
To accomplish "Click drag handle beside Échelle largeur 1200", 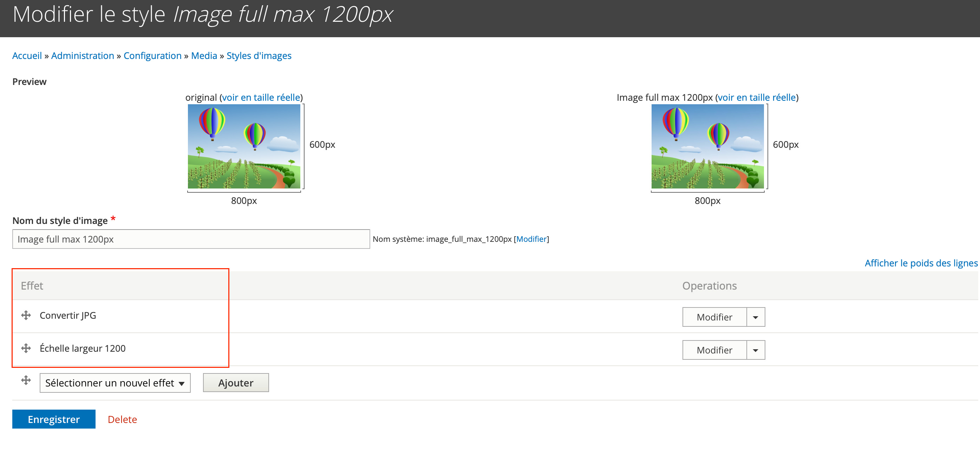I will tap(26, 348).
